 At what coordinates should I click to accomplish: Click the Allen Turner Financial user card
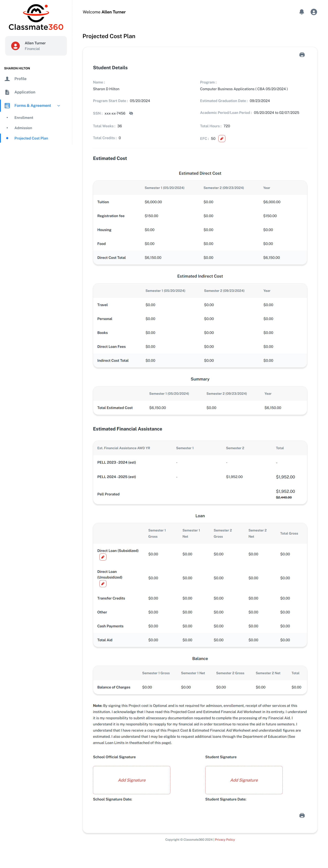36,46
